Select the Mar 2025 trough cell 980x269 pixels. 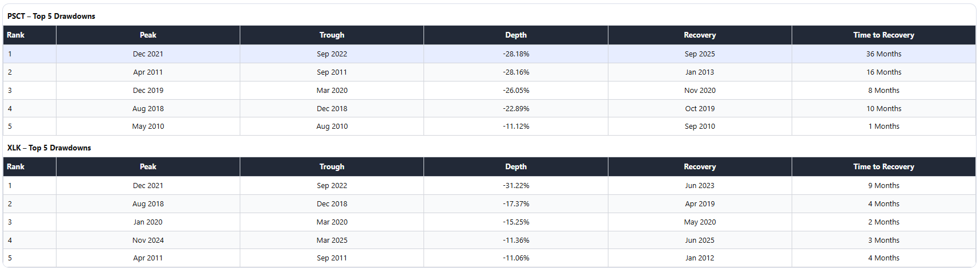[x=332, y=241]
